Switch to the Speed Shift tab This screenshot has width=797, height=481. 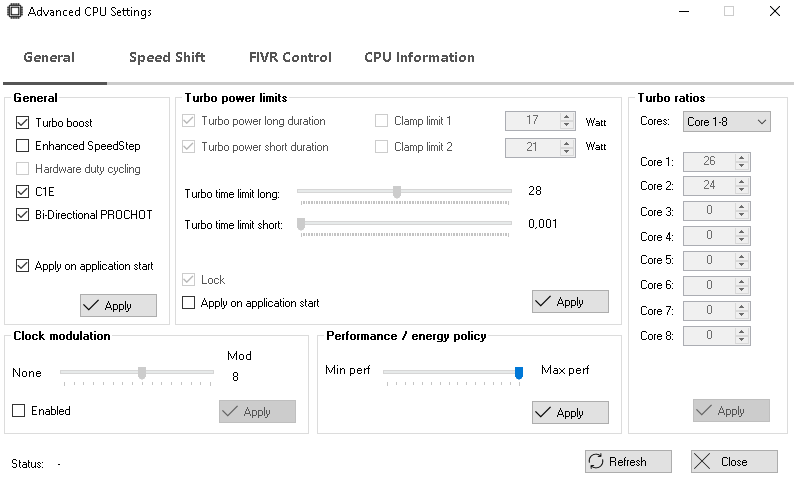point(167,57)
